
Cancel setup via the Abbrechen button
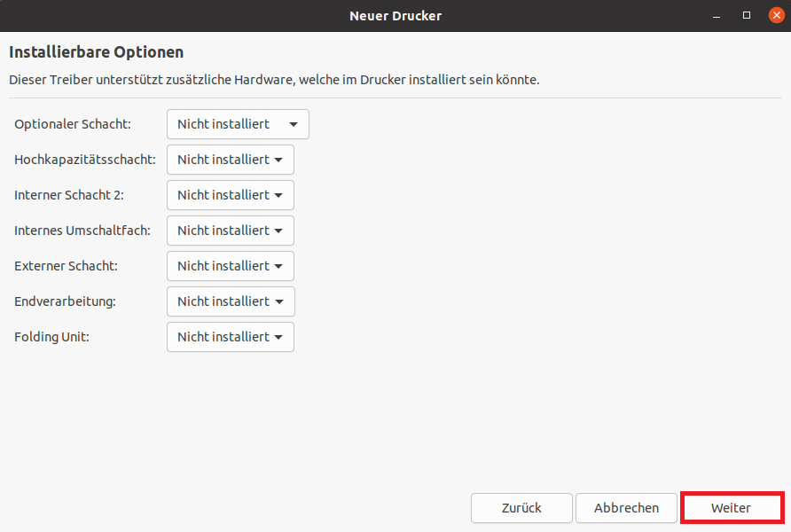[x=626, y=508]
